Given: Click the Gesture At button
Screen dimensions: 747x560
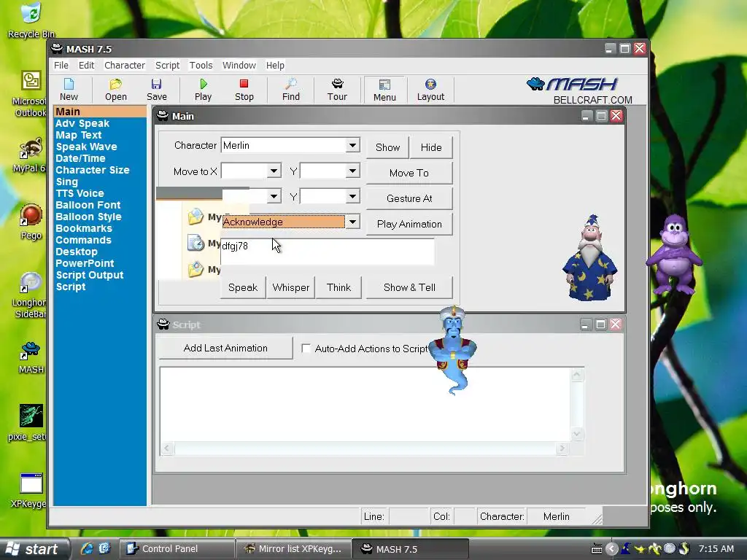Looking at the screenshot, I should pos(409,198).
